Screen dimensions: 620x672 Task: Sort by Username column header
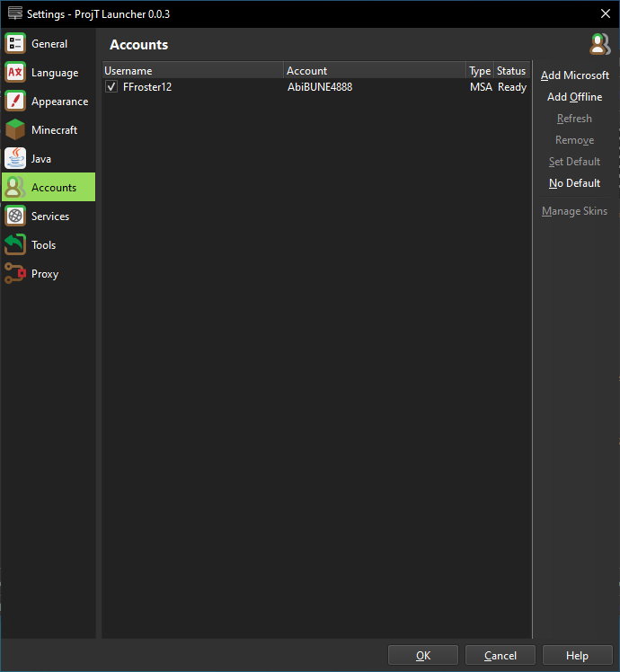pyautogui.click(x=192, y=70)
